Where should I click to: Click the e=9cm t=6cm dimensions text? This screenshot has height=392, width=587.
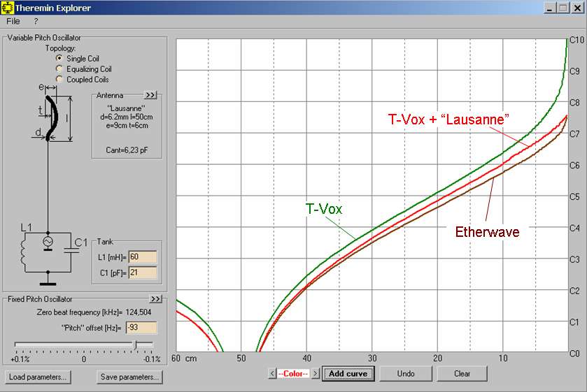(x=127, y=125)
